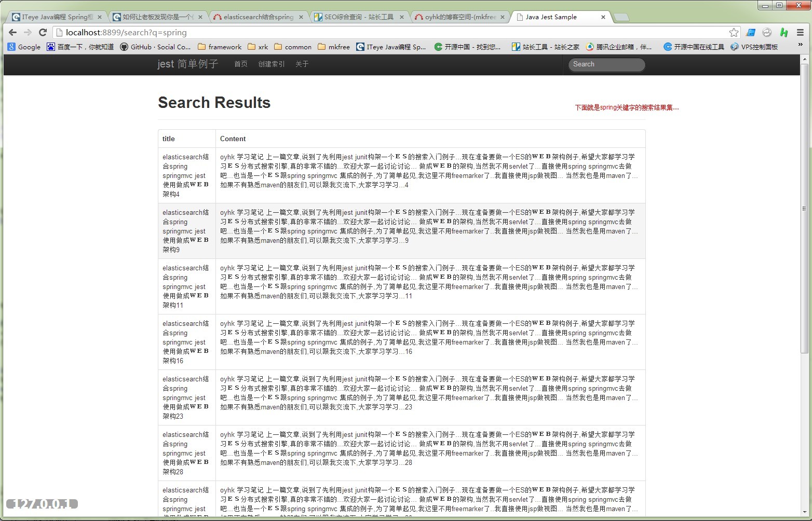
Task: Open the 站长工具 - 站长之家 bookmark
Action: click(546, 47)
